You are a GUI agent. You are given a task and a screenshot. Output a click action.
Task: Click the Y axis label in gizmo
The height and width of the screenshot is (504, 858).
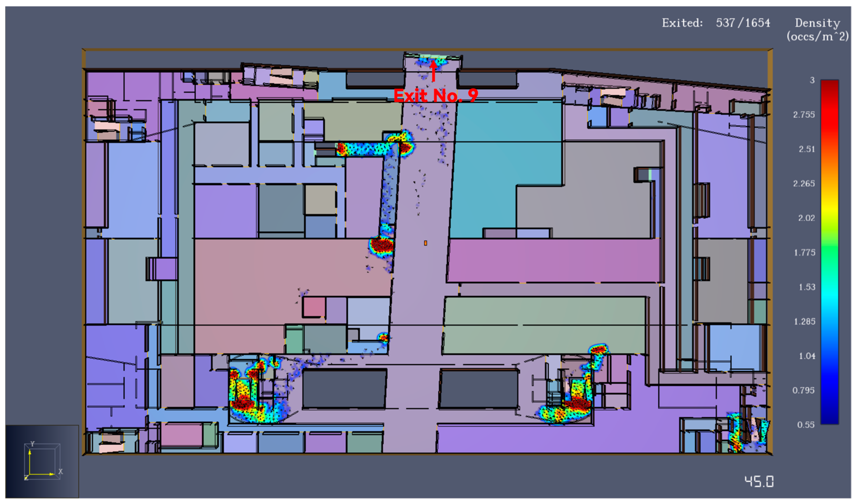tap(33, 444)
